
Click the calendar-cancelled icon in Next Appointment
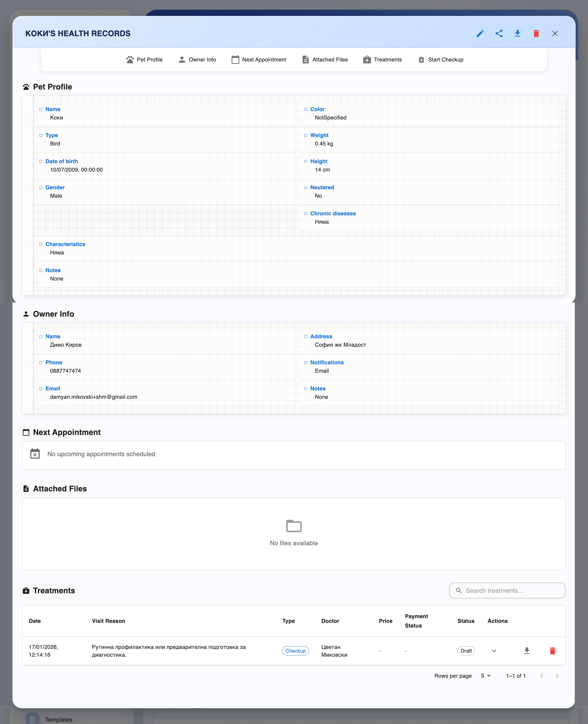[35, 454]
